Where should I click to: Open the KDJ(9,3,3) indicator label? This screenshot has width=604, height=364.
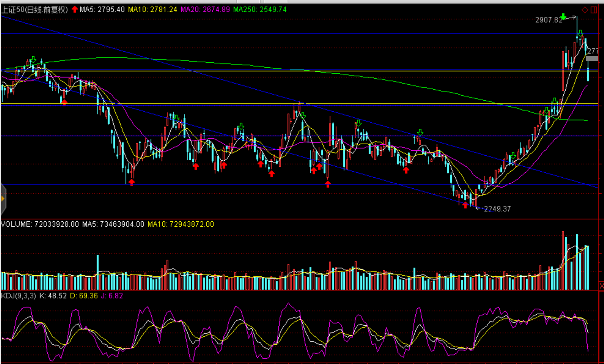point(19,296)
